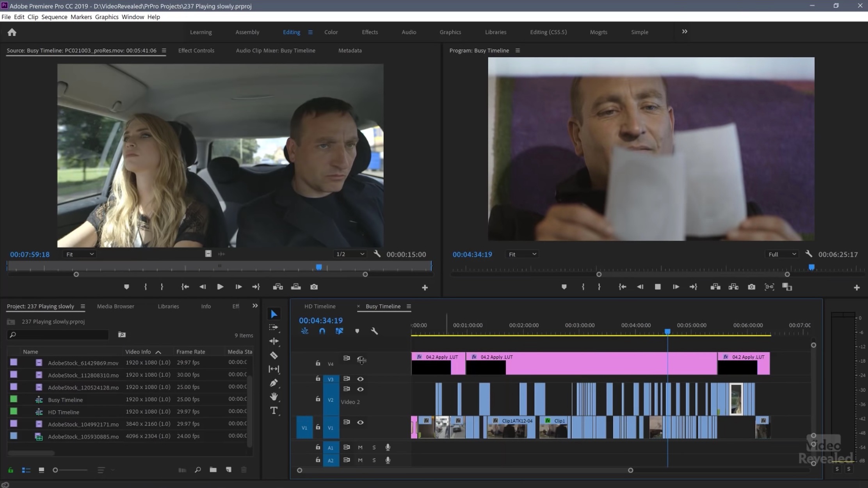Screen dimensions: 868x488
Task: Switch to the HD Timeline tab
Action: 320,306
